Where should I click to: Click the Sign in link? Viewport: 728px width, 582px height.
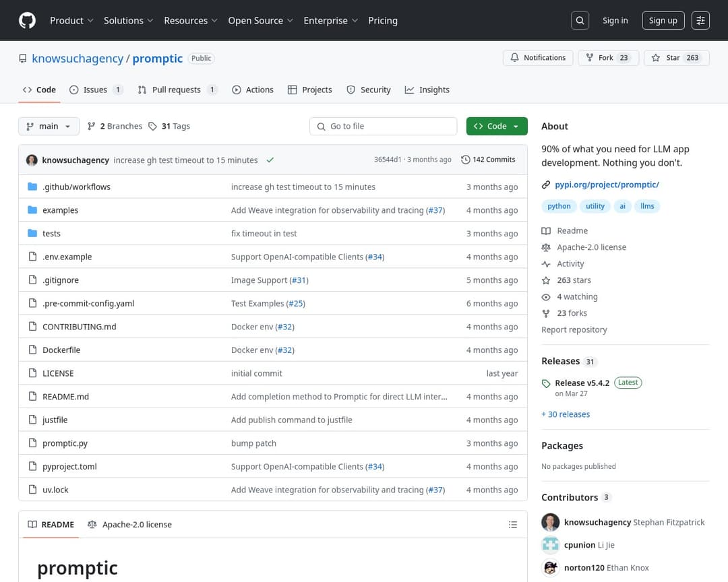(x=615, y=20)
